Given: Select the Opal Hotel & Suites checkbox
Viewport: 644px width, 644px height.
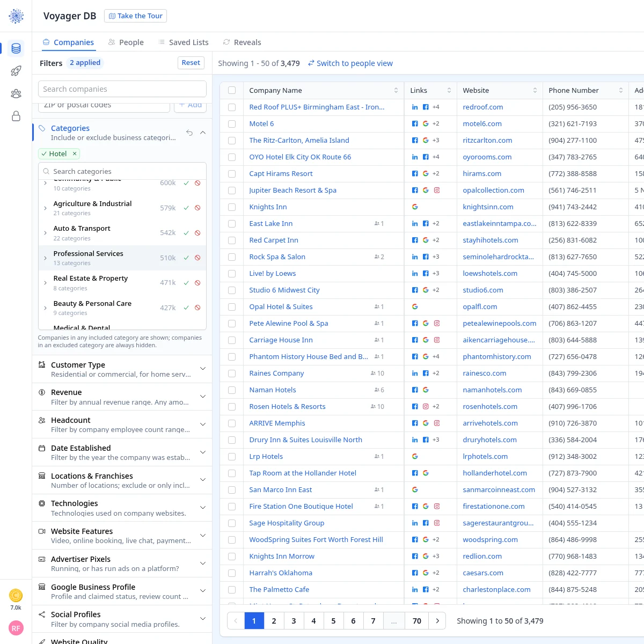Looking at the screenshot, I should click(x=232, y=307).
